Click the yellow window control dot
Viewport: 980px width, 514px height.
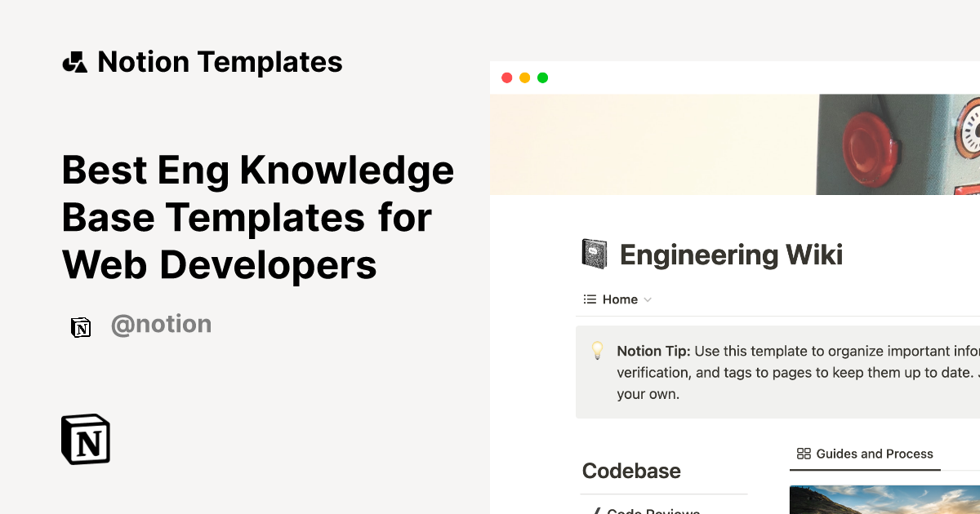point(524,78)
